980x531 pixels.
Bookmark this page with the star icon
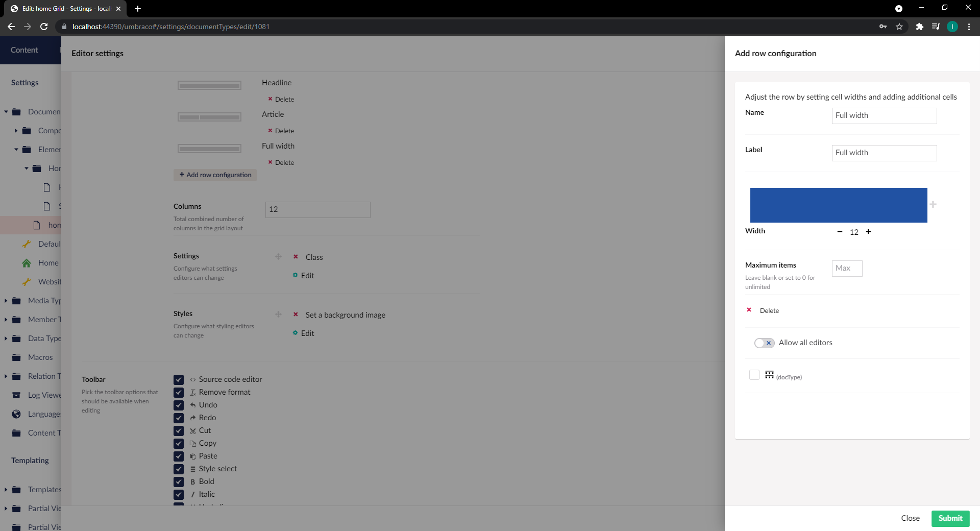click(899, 27)
